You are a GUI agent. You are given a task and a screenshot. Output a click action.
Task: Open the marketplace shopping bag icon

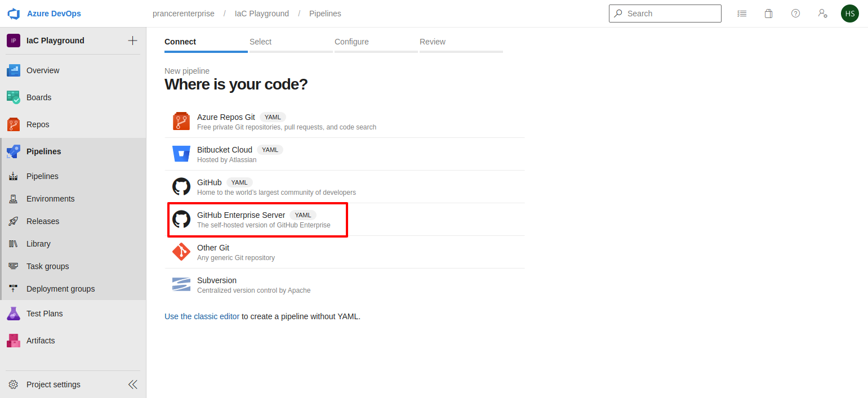[x=768, y=14]
